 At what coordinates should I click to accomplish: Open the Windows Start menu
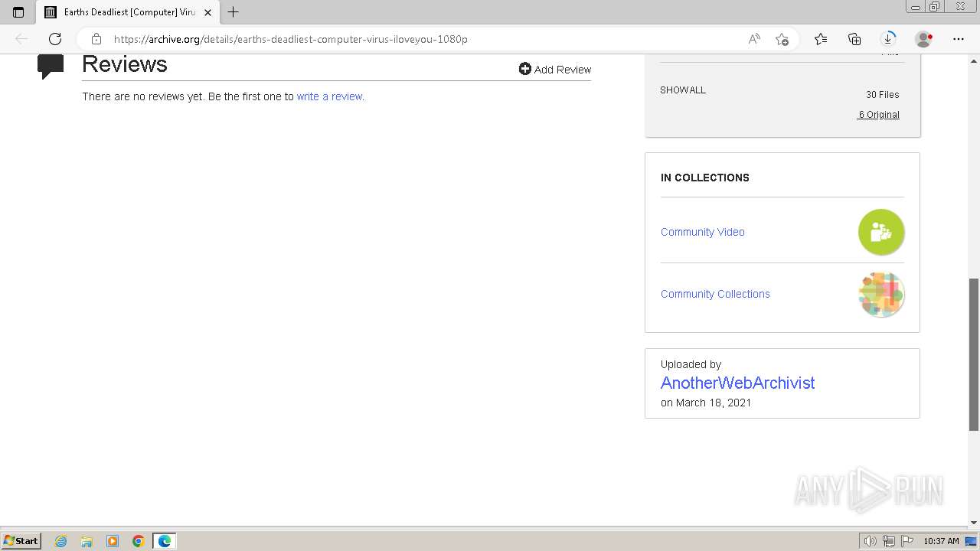coord(21,541)
